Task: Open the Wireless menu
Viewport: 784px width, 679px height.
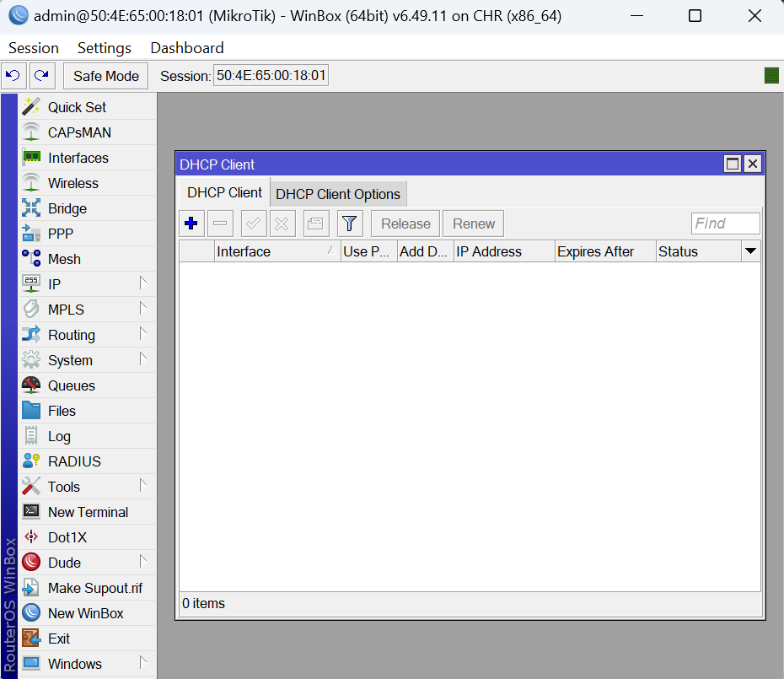Action: (88, 183)
